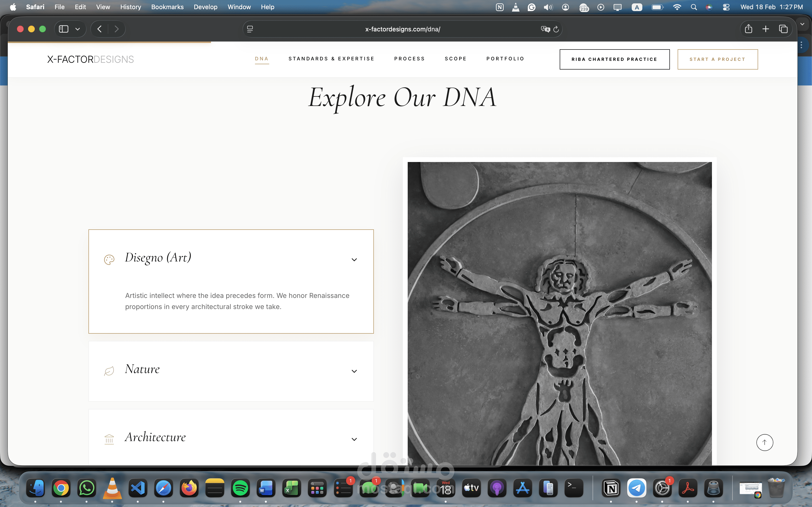
Task: Open a new tab with plus icon
Action: [x=766, y=29]
